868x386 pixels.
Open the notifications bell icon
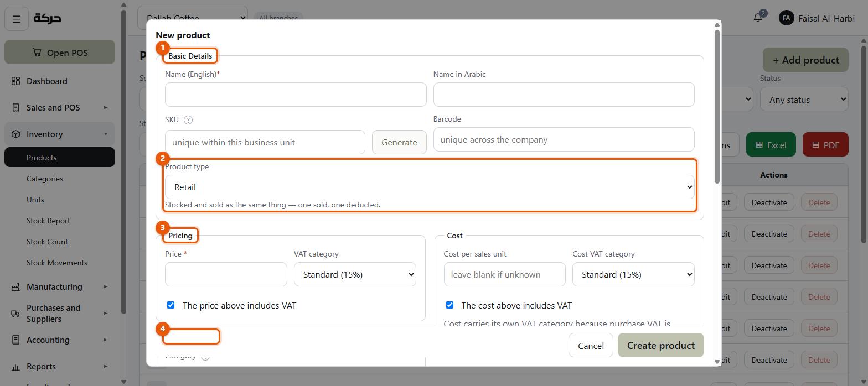(758, 18)
